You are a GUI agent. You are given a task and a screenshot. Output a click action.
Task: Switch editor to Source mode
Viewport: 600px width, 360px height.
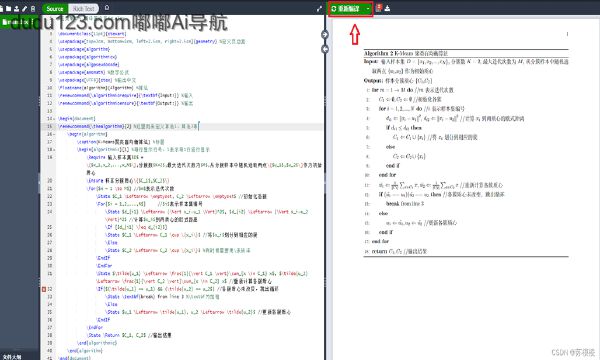pos(55,8)
